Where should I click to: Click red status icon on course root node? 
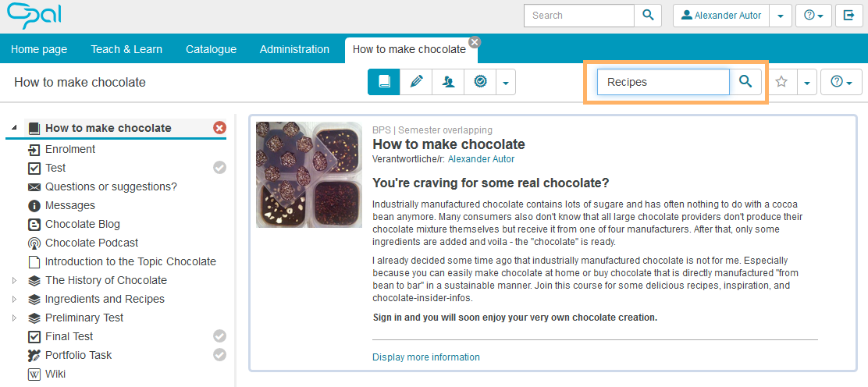(219, 128)
